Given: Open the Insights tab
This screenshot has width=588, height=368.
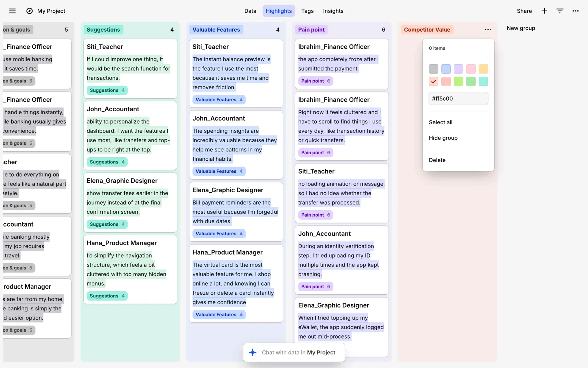Looking at the screenshot, I should click(333, 11).
